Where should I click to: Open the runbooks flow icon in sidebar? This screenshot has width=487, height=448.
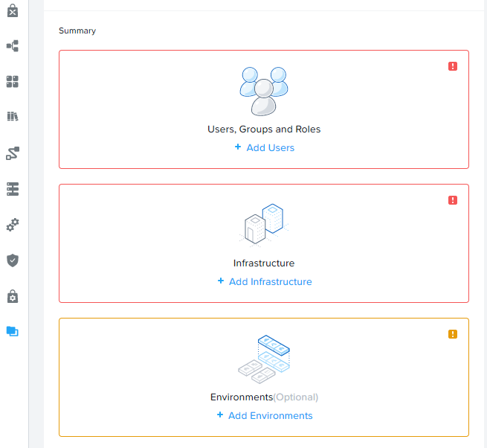[13, 153]
